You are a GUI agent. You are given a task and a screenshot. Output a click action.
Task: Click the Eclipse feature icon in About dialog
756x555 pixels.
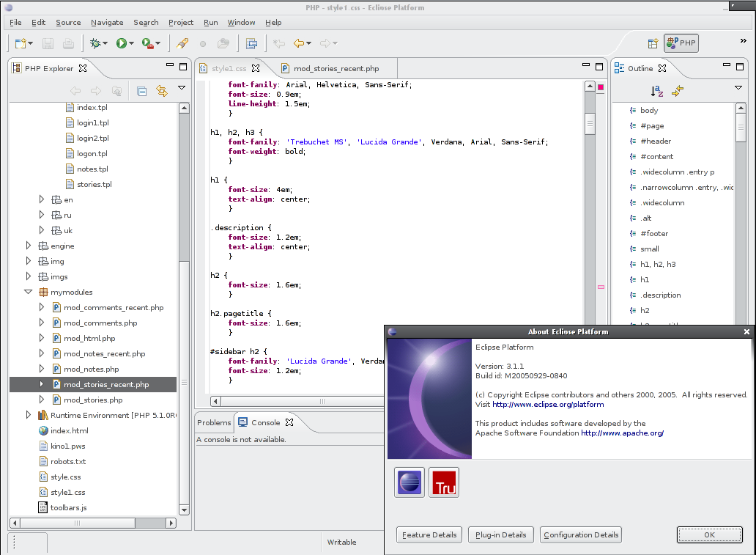(x=409, y=482)
